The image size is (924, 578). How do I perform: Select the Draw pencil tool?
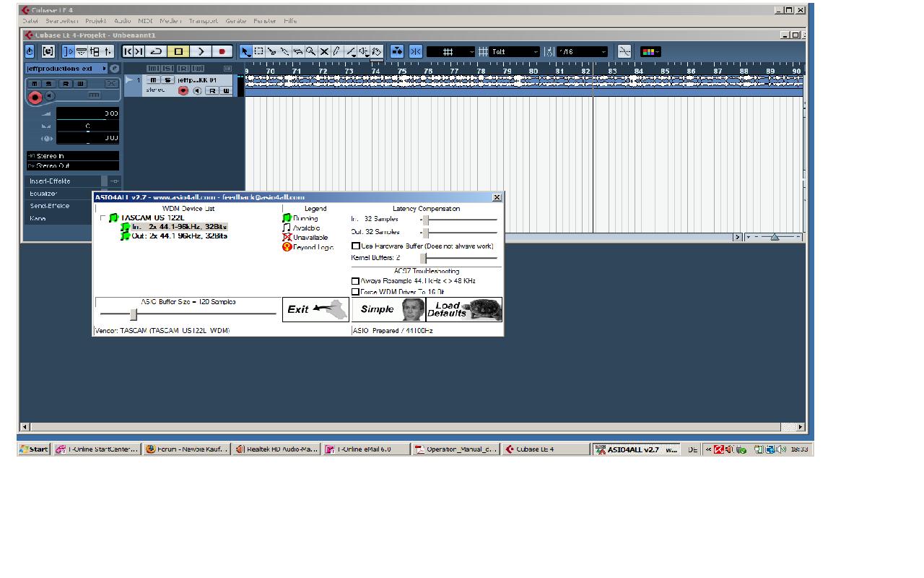(336, 51)
